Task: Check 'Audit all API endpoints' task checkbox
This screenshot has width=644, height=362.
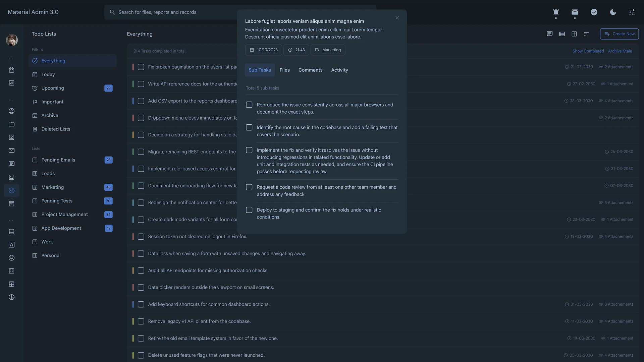Action: (141, 270)
